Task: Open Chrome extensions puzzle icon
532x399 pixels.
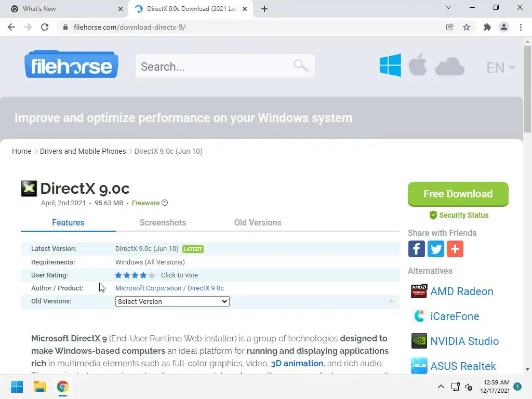Action: pos(487,27)
